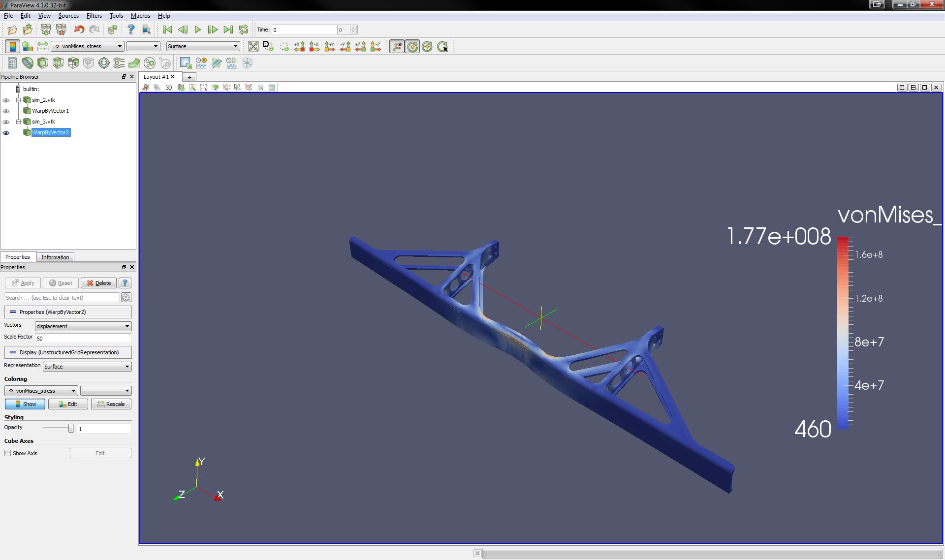Set view direction to +X icon
The height and width of the screenshot is (560, 945).
[299, 47]
